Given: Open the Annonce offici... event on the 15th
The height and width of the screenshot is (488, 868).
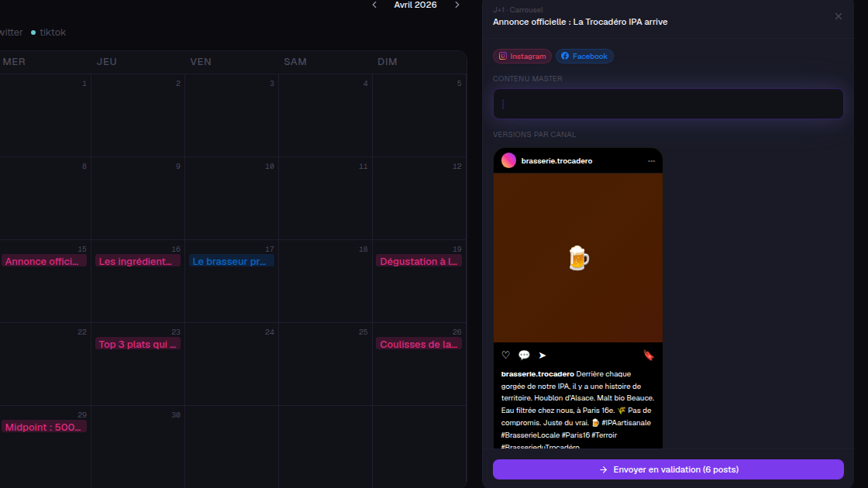Looking at the screenshot, I should pyautogui.click(x=43, y=261).
